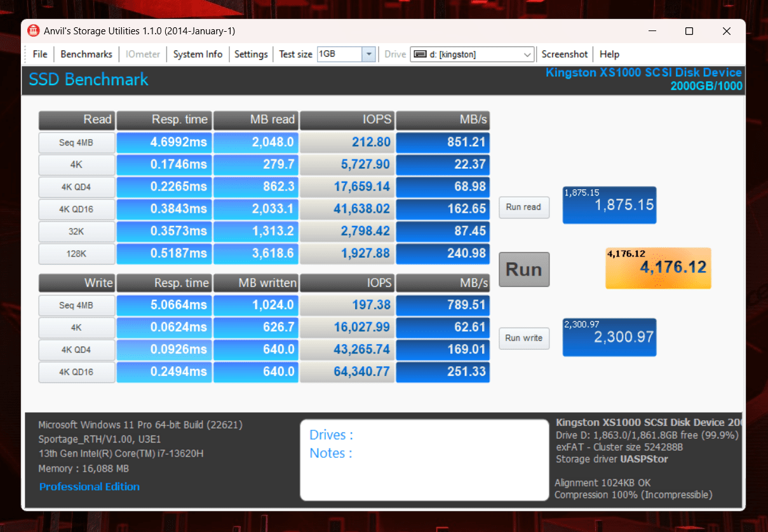This screenshot has height=532, width=768.
Task: Select the read 4K QD16 test button
Action: 76,209
